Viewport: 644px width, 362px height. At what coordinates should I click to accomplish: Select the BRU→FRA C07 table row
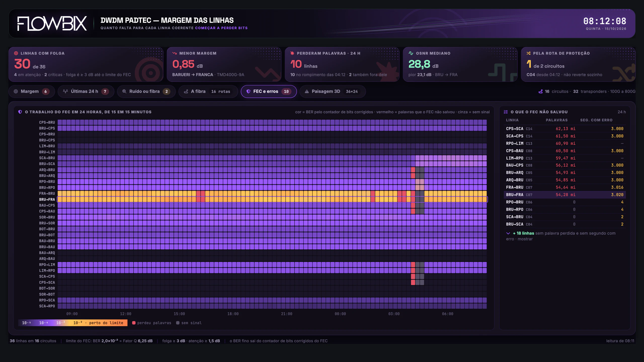(565, 195)
